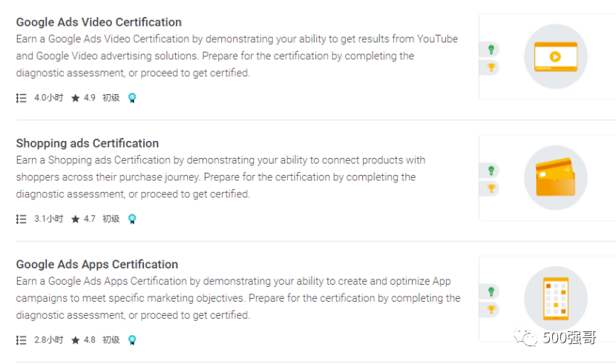Click the video player thumbnail icon
The height and width of the screenshot is (364, 616).
pyautogui.click(x=555, y=56)
